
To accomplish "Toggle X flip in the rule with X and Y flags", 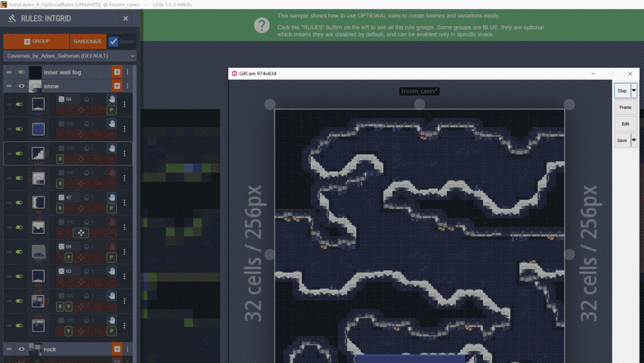I will click(60, 306).
